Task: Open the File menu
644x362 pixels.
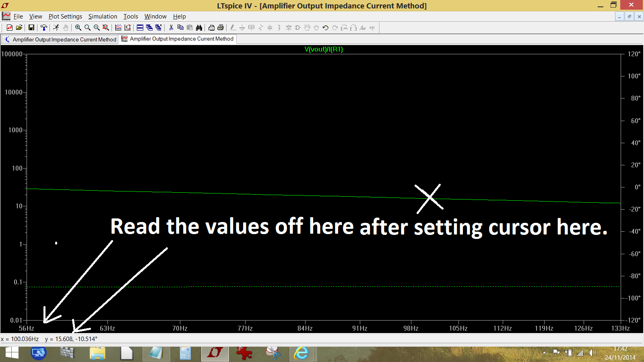Action: click(x=18, y=16)
